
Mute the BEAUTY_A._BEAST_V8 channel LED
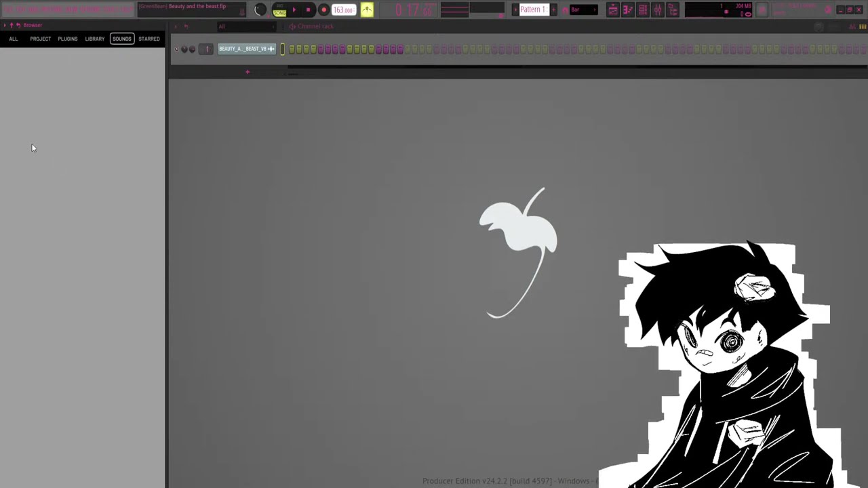tap(177, 49)
